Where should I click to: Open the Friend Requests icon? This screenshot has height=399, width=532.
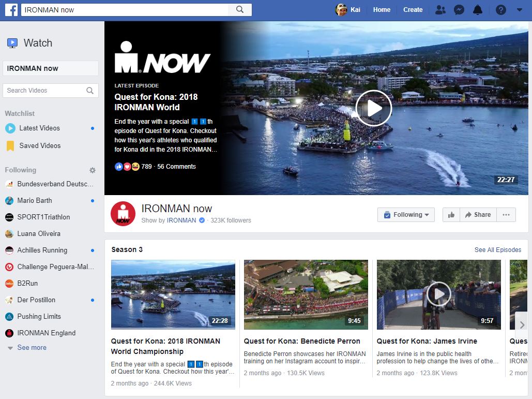pos(440,10)
